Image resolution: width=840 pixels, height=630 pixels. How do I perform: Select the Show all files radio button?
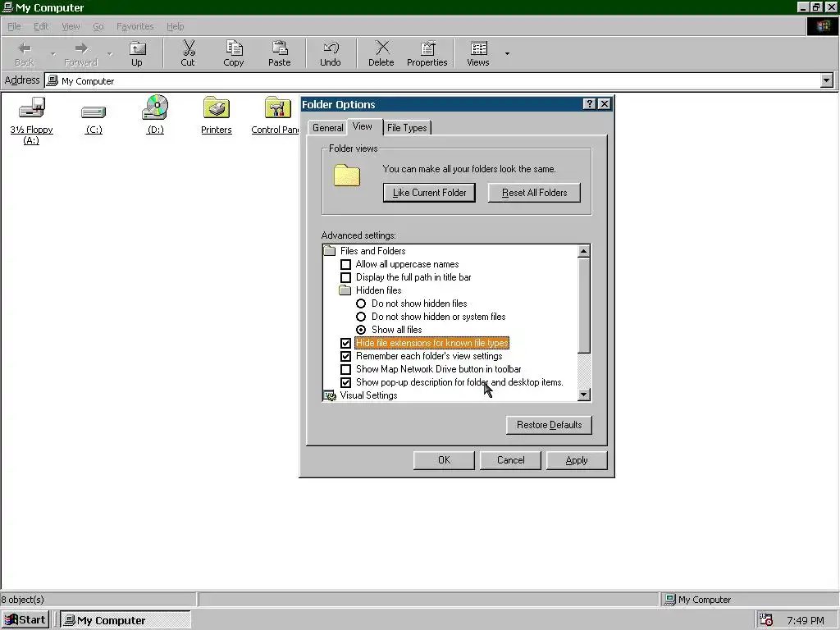[x=361, y=330]
